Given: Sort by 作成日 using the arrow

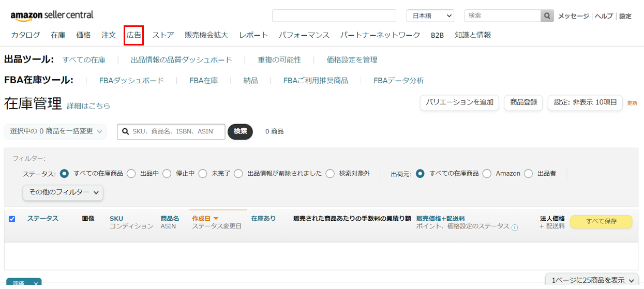Looking at the screenshot, I should 216,219.
